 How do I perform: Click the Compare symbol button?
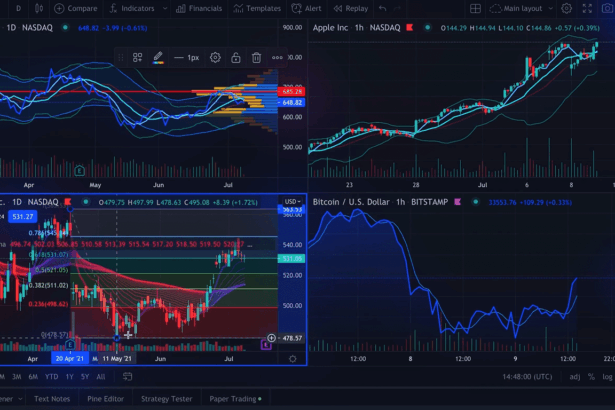click(76, 8)
